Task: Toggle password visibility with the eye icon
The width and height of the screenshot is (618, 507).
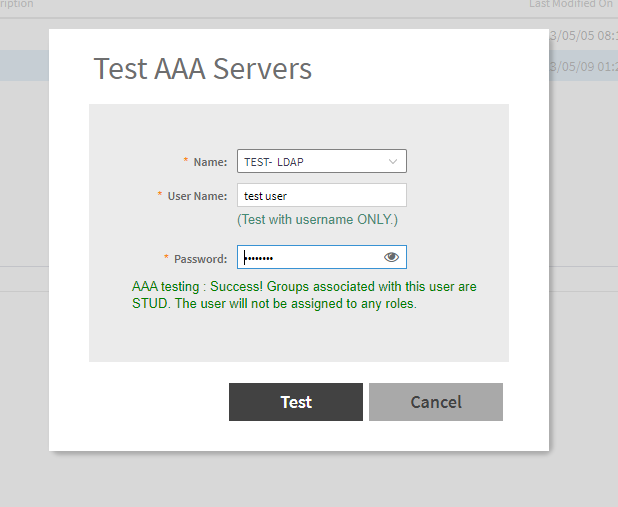Action: point(391,257)
